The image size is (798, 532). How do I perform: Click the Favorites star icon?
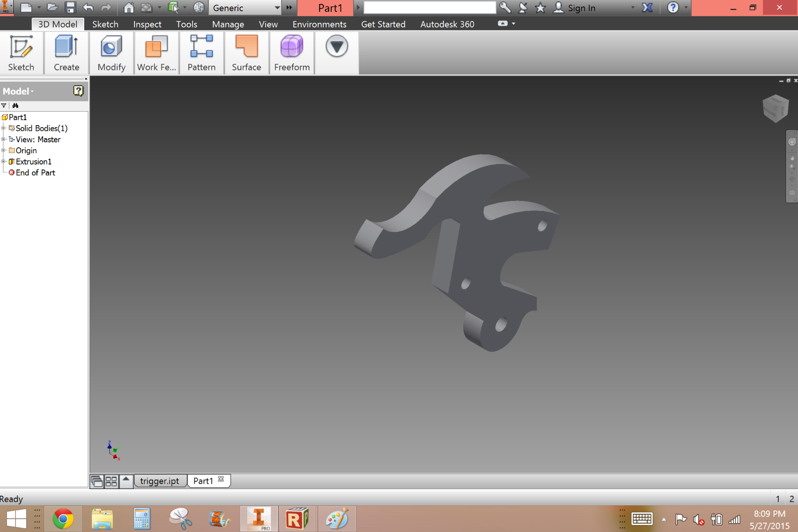pyautogui.click(x=540, y=7)
